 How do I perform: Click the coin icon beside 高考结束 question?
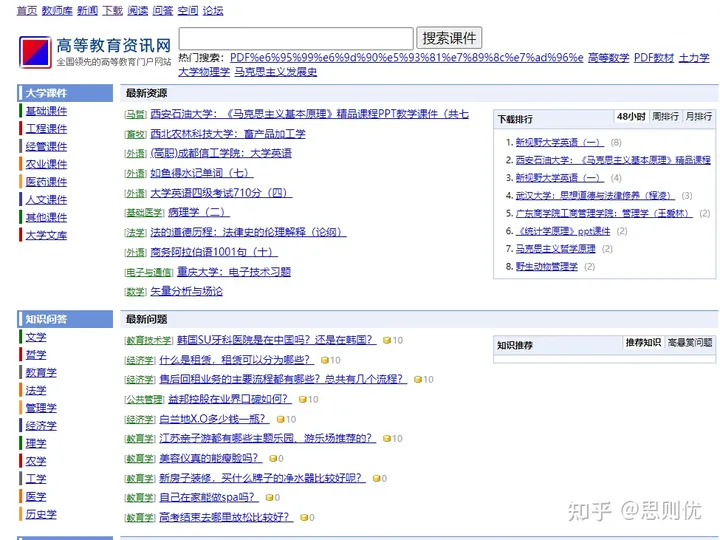[304, 518]
